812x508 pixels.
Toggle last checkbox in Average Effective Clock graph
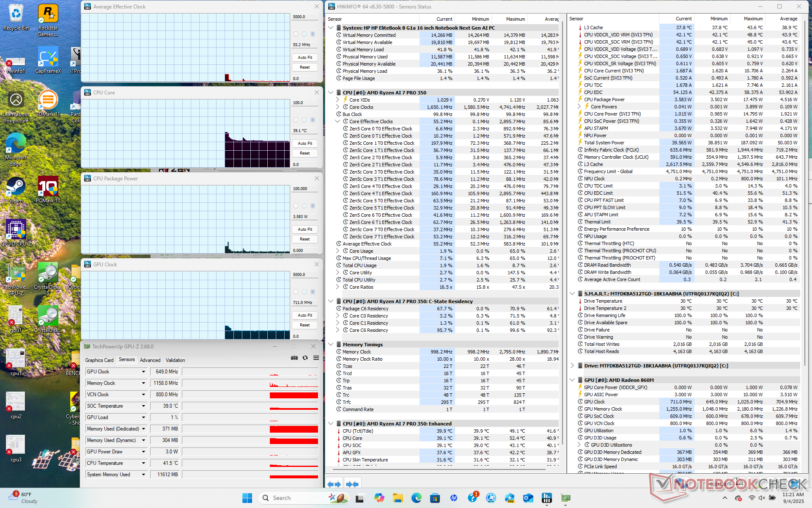pos(313,34)
